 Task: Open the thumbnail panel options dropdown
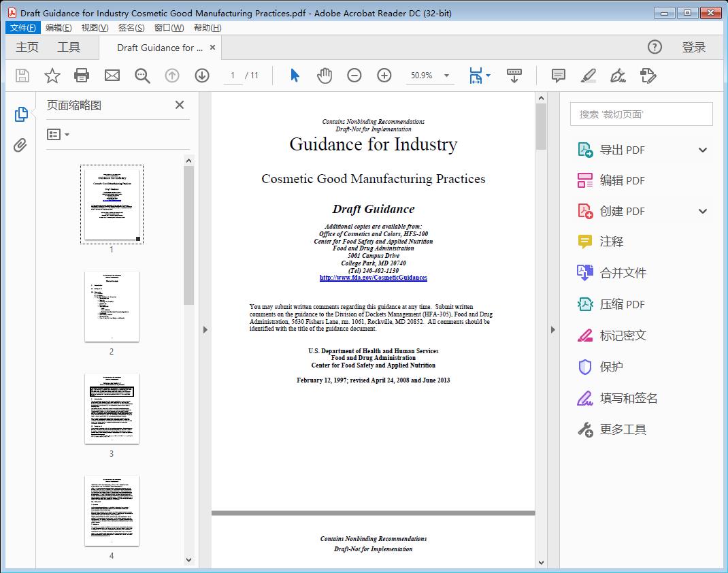[58, 134]
